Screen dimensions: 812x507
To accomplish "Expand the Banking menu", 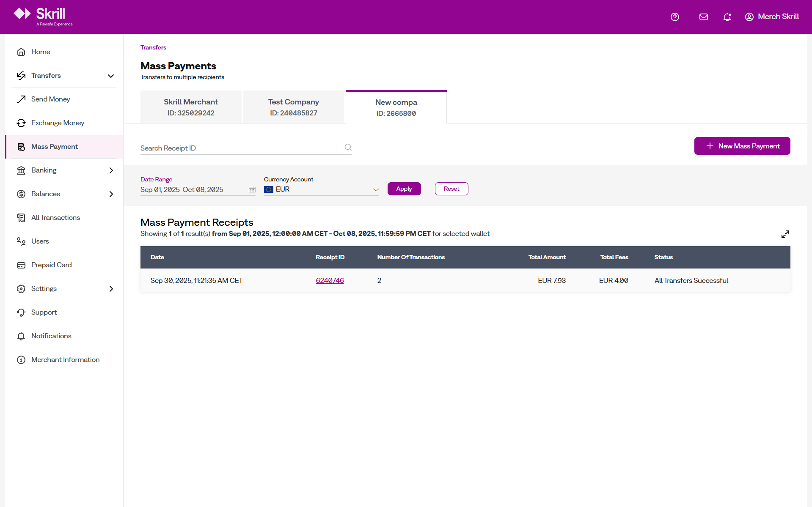I will coord(111,170).
